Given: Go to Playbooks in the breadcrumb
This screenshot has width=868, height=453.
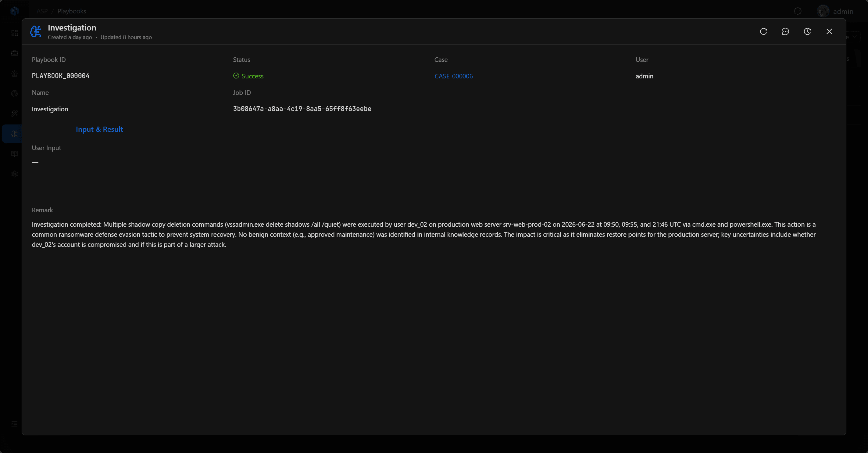Looking at the screenshot, I should 72,11.
